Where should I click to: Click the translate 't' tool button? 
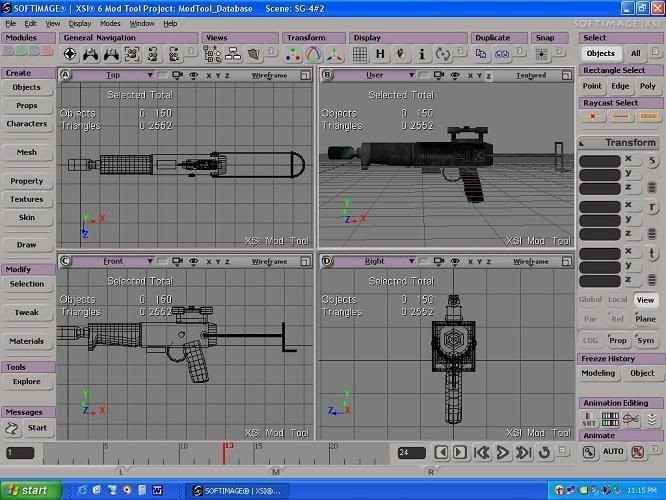[652, 253]
